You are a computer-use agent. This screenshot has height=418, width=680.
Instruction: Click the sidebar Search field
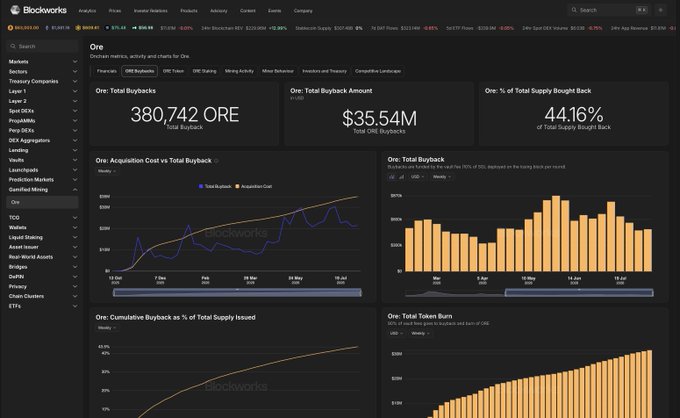point(42,46)
